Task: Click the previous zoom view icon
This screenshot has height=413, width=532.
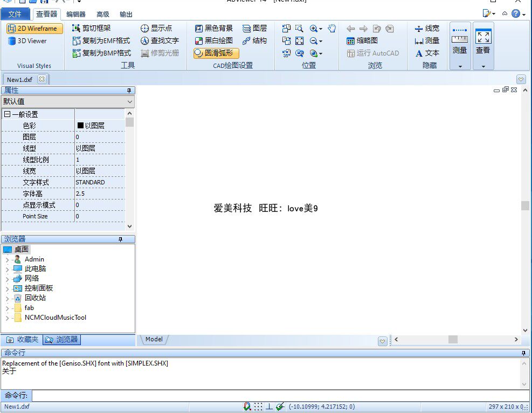Action: [299, 53]
